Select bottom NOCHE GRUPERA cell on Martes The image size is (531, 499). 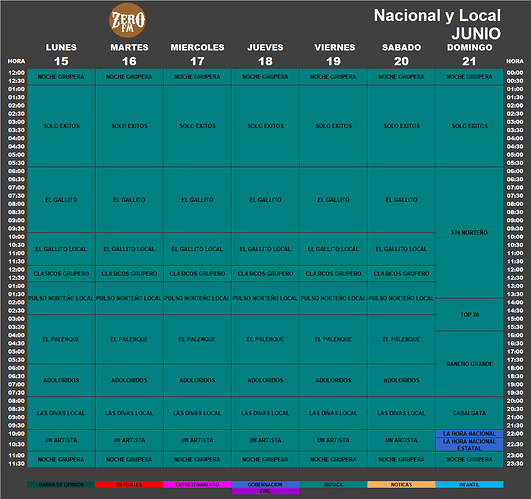[129, 459]
